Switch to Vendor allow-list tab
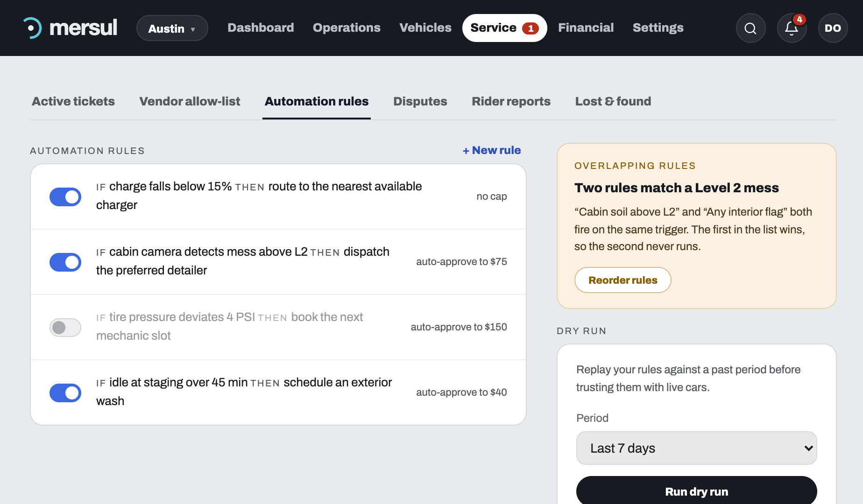Screen dimensions: 863x504 point(190,101)
